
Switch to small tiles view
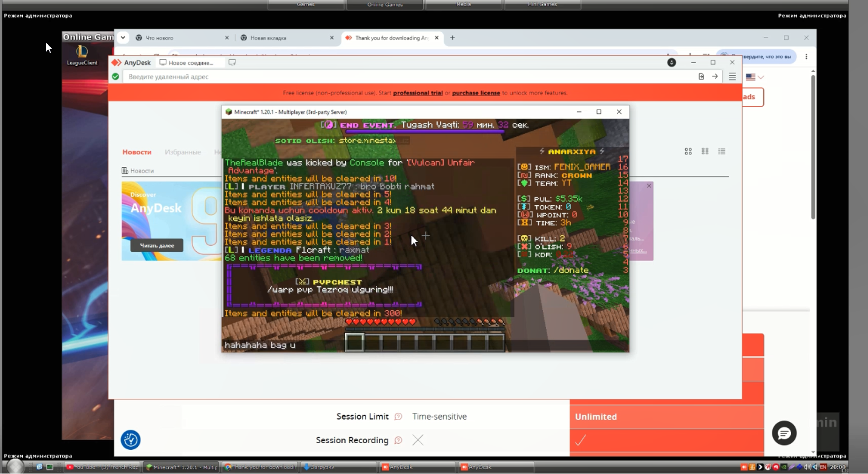[x=705, y=151]
